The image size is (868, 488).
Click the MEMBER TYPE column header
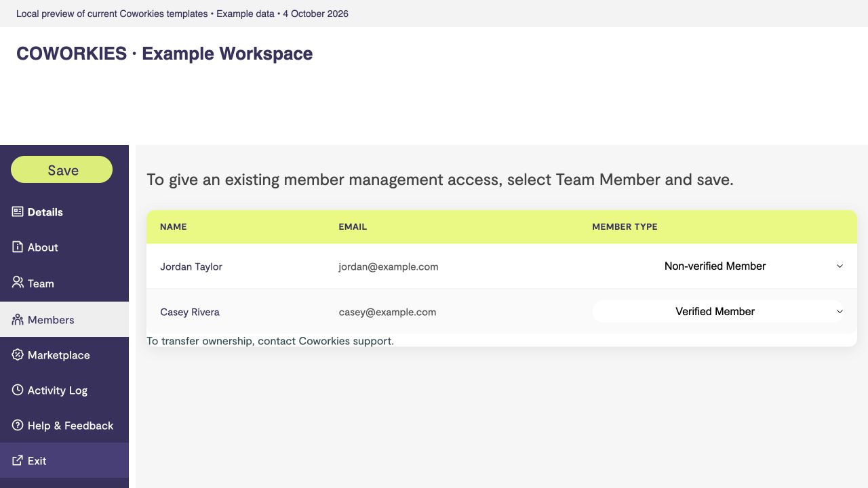point(625,226)
